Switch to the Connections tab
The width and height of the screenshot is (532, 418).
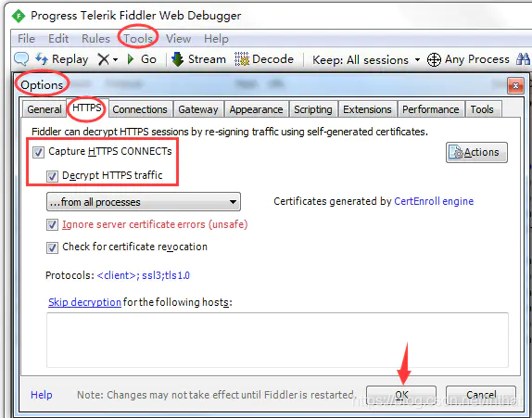[140, 109]
